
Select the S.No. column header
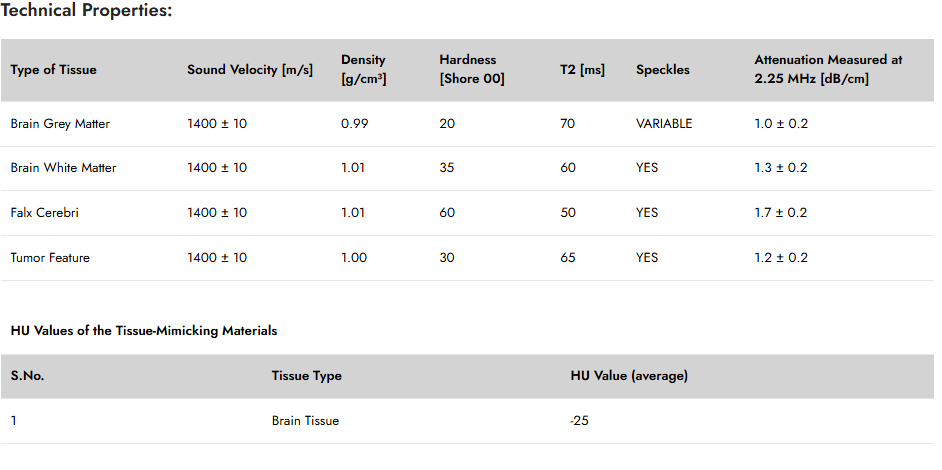(x=28, y=376)
